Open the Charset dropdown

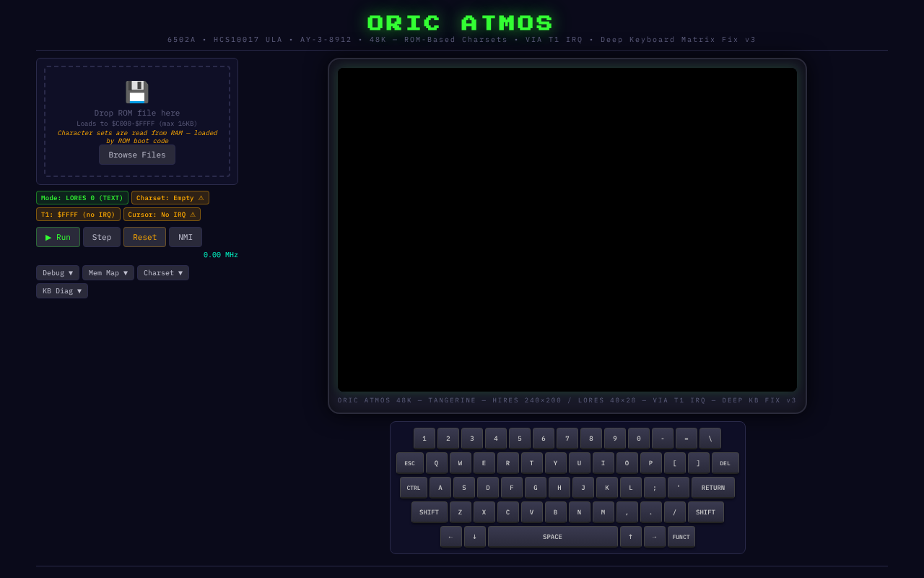pyautogui.click(x=162, y=272)
